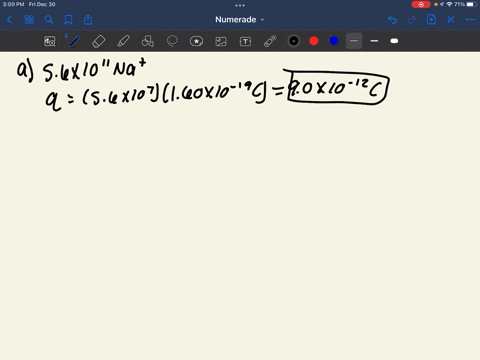Select the Highlighter tool
The width and height of the screenshot is (480, 360).
[123, 41]
